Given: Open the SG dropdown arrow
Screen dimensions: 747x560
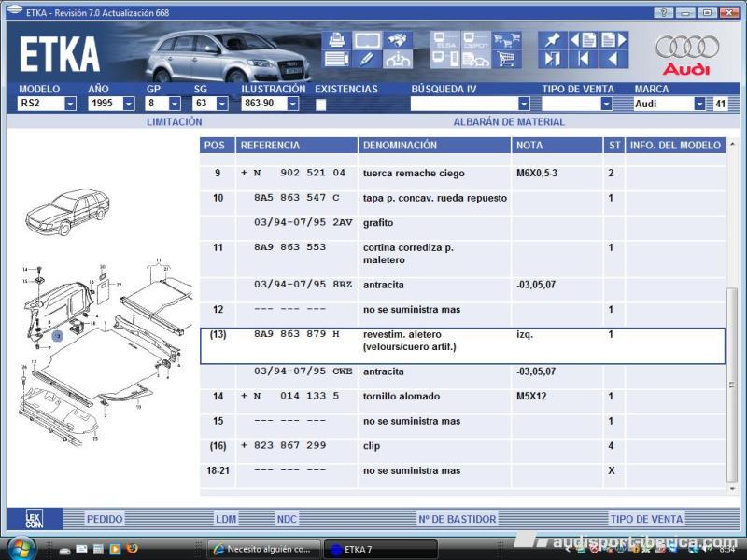Looking at the screenshot, I should pos(222,104).
